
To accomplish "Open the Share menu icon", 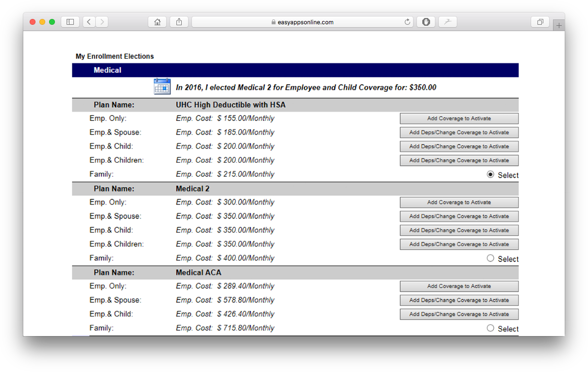I will pos(178,21).
